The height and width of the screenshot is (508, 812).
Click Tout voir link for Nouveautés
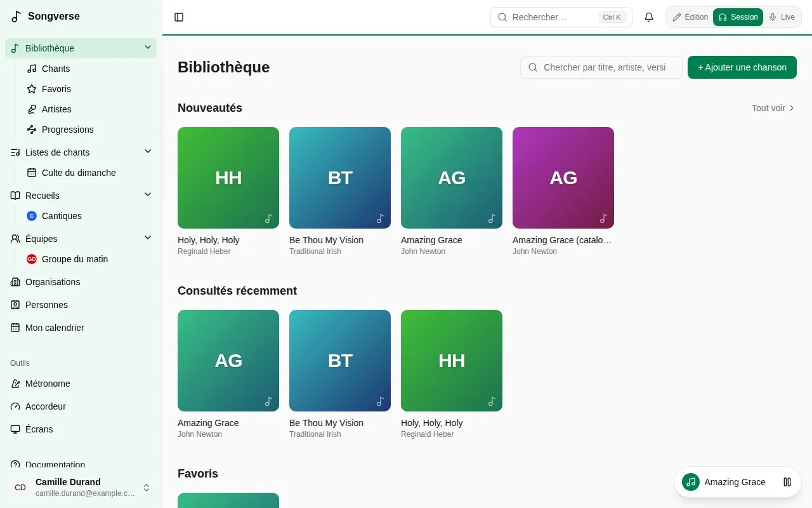click(773, 108)
